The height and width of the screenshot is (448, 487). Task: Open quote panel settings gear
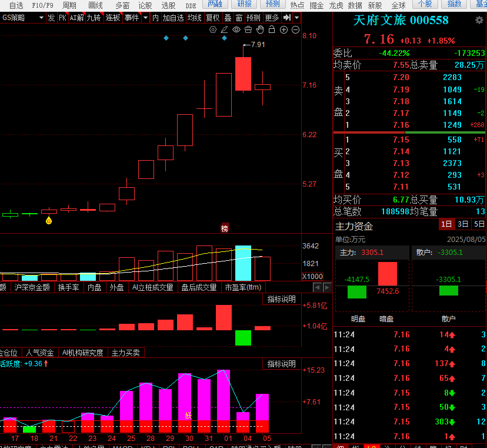tap(479, 20)
